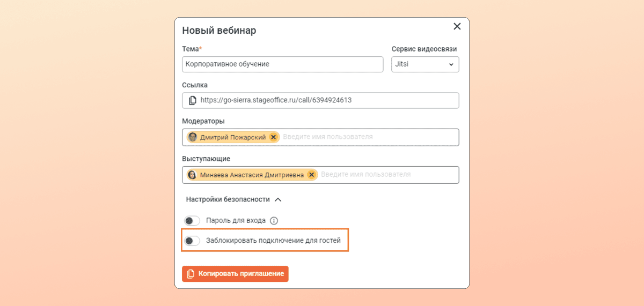644x306 pixels.
Task: Remove moderator Дмитрий Пожарский chip
Action: coord(273,137)
